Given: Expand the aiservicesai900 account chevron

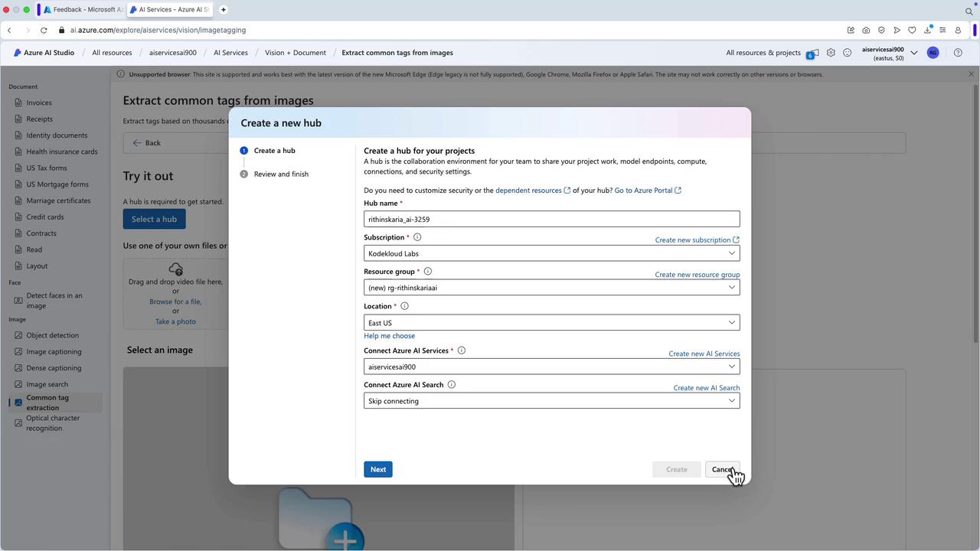Looking at the screenshot, I should click(x=914, y=53).
